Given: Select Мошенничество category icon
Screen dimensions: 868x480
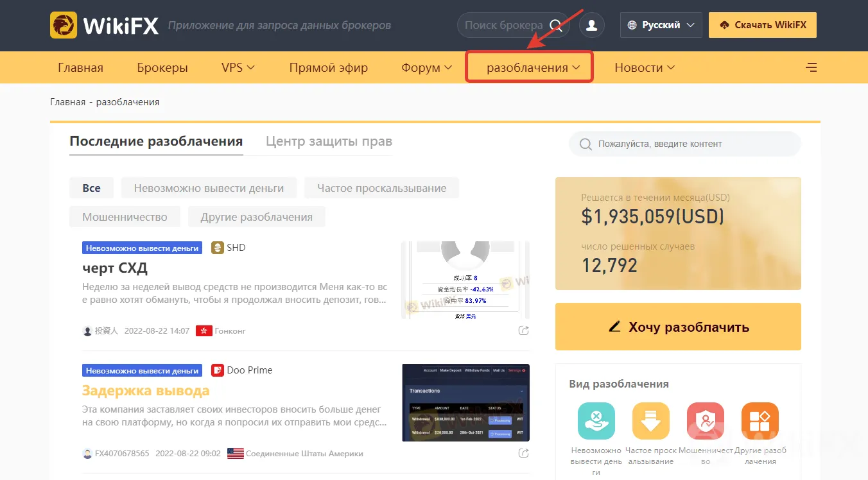Looking at the screenshot, I should coord(706,421).
